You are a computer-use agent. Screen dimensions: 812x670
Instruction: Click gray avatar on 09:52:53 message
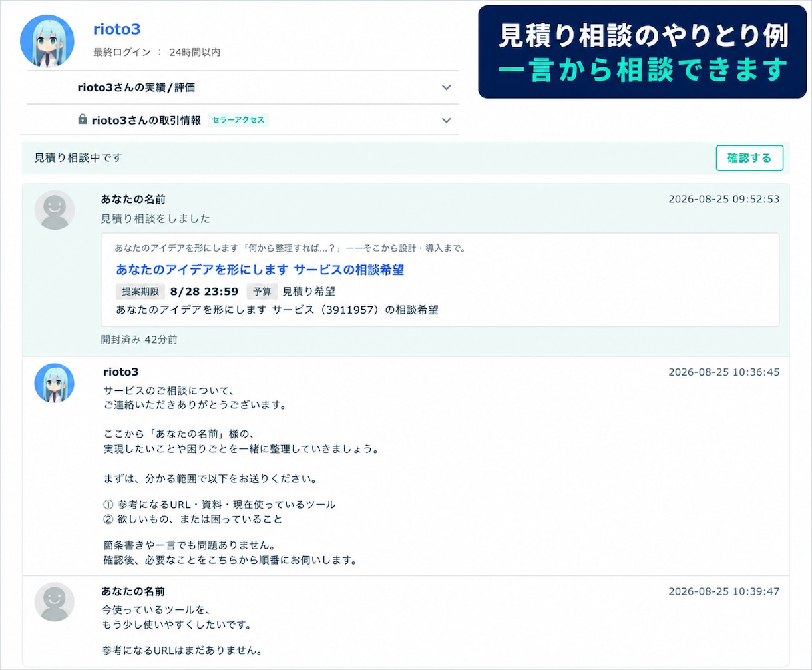pyautogui.click(x=55, y=210)
